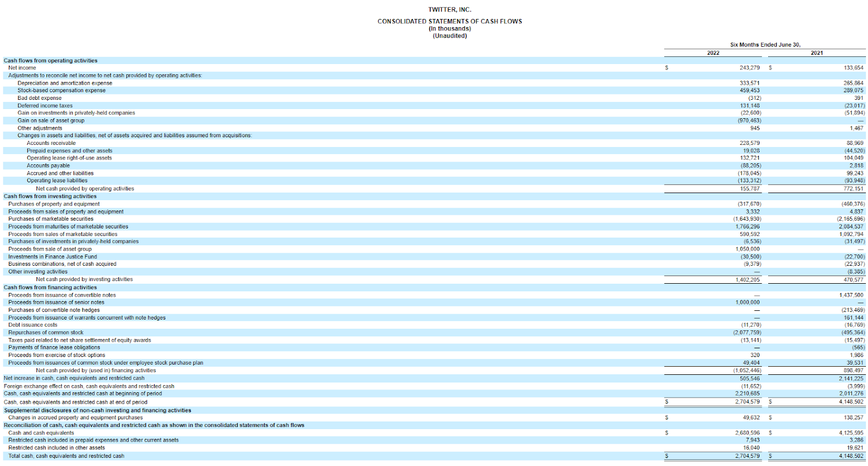The image size is (868, 466).
Task: Click the 'Accounts payable' row label
Action: [48, 165]
